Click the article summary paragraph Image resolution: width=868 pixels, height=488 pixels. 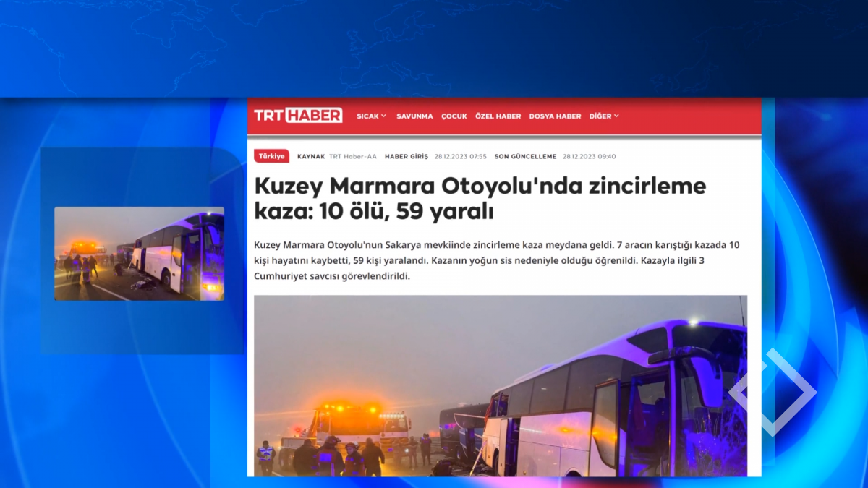click(x=495, y=260)
